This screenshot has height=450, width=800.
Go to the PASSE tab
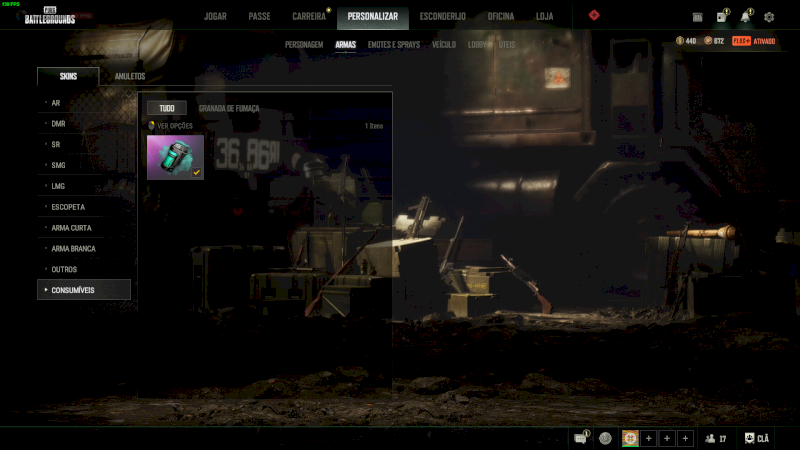[259, 16]
